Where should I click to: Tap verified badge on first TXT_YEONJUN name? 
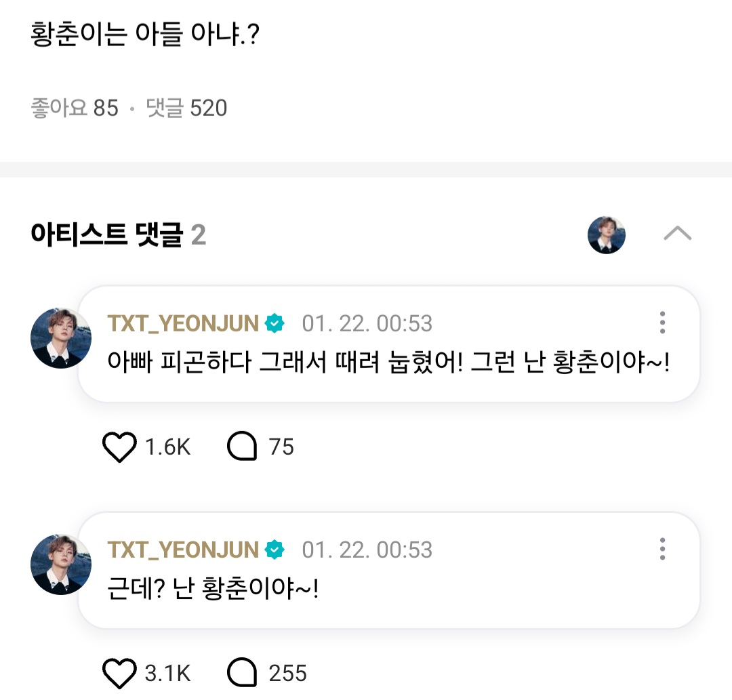274,323
